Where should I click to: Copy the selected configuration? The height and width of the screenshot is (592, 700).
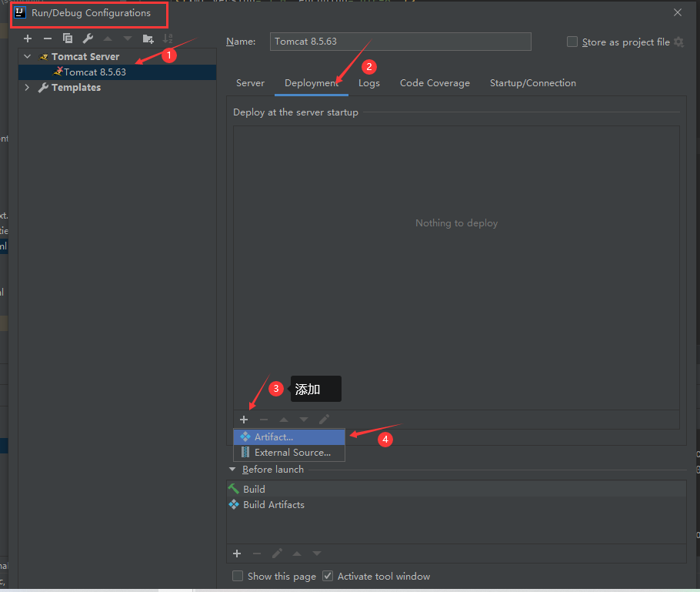pos(68,38)
